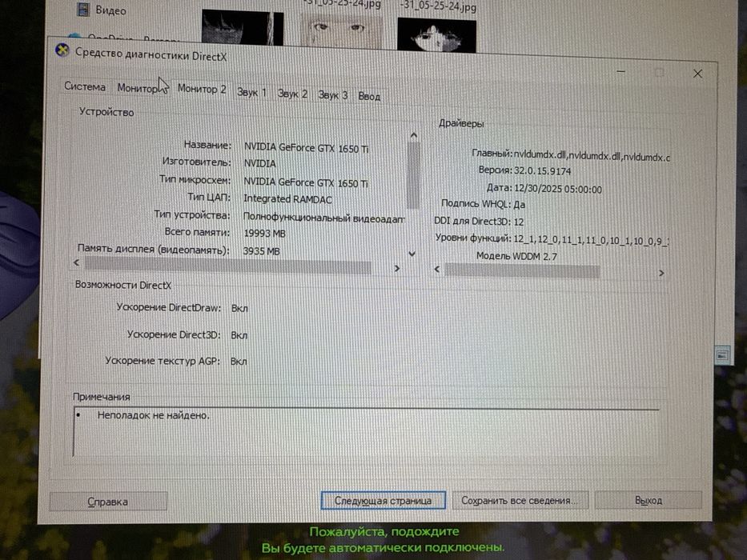Click the small icon on the window's right edge
Image resolution: width=747 pixels, height=560 pixels.
(x=723, y=354)
